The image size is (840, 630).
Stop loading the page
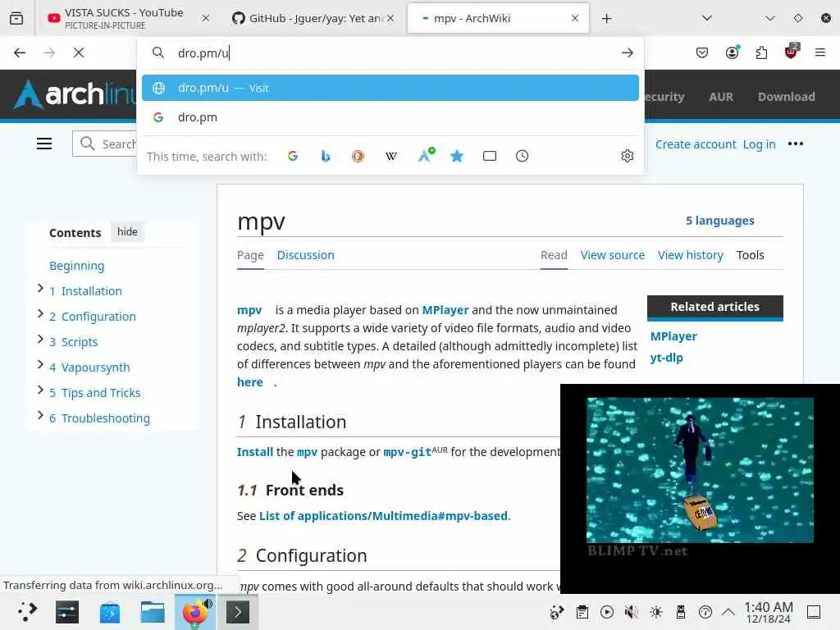[79, 52]
